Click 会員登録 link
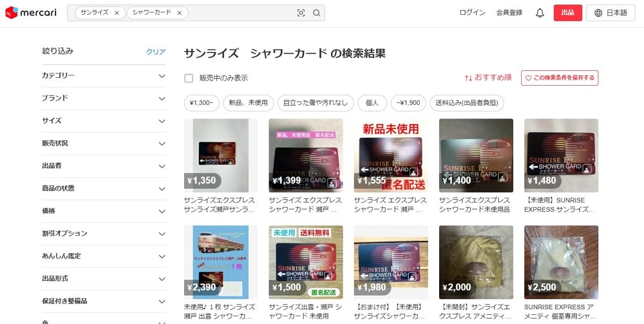This screenshot has width=644, height=324. 509,13
